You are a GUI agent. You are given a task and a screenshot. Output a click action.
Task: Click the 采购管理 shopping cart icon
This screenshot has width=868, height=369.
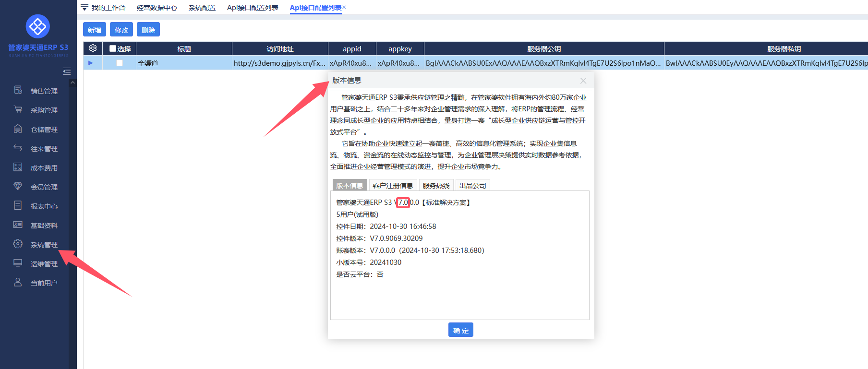click(18, 109)
